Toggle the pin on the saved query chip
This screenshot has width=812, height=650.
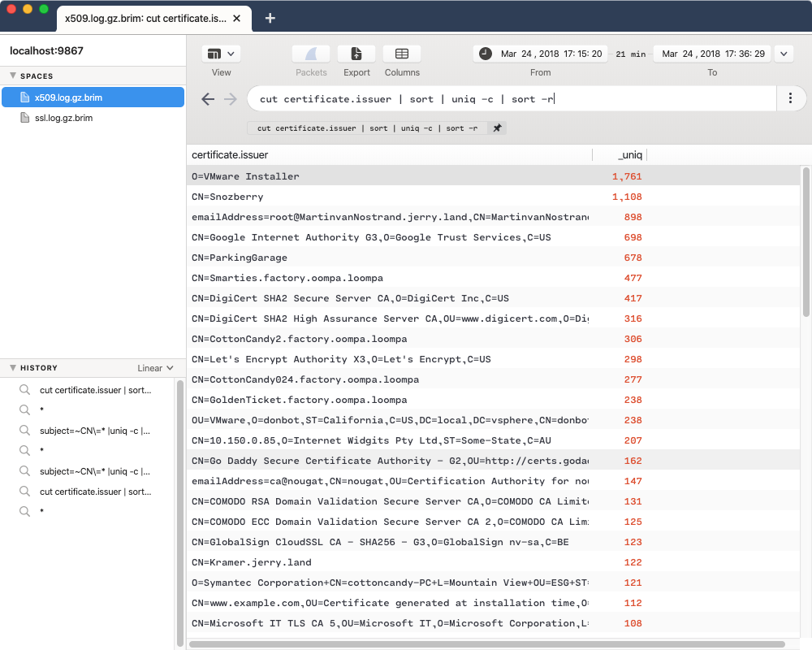(x=496, y=128)
